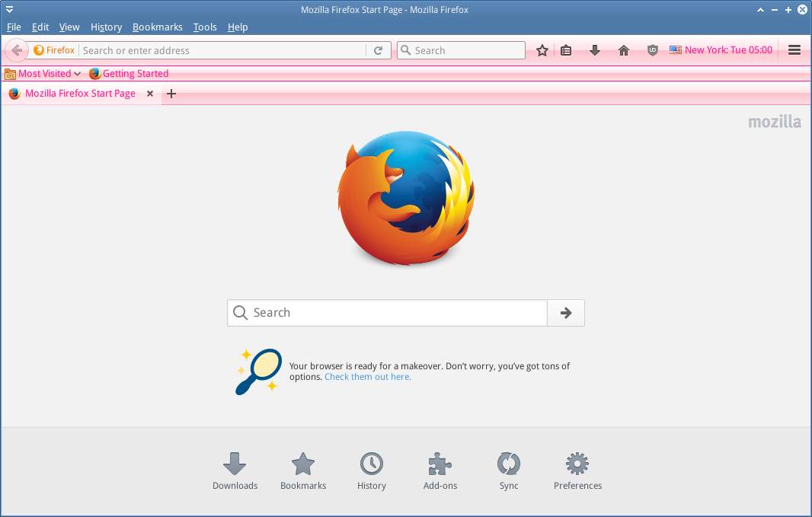Open the History menu
Image resolution: width=812 pixels, height=517 pixels.
click(106, 27)
